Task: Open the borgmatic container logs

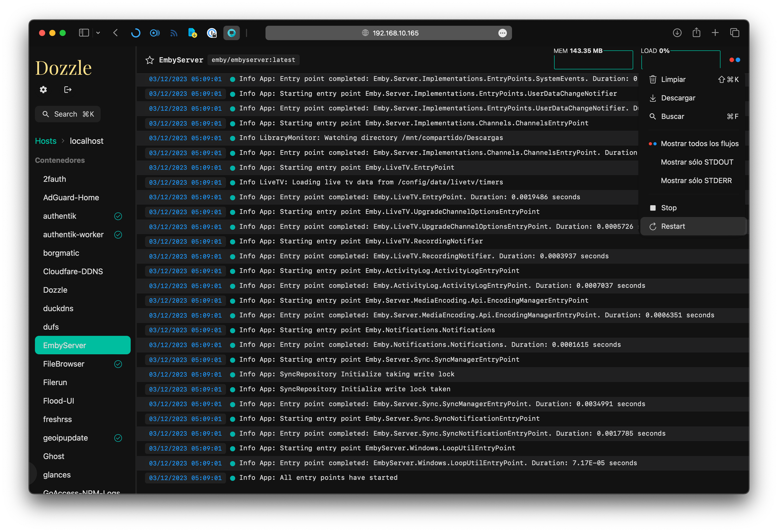Action: tap(82, 253)
